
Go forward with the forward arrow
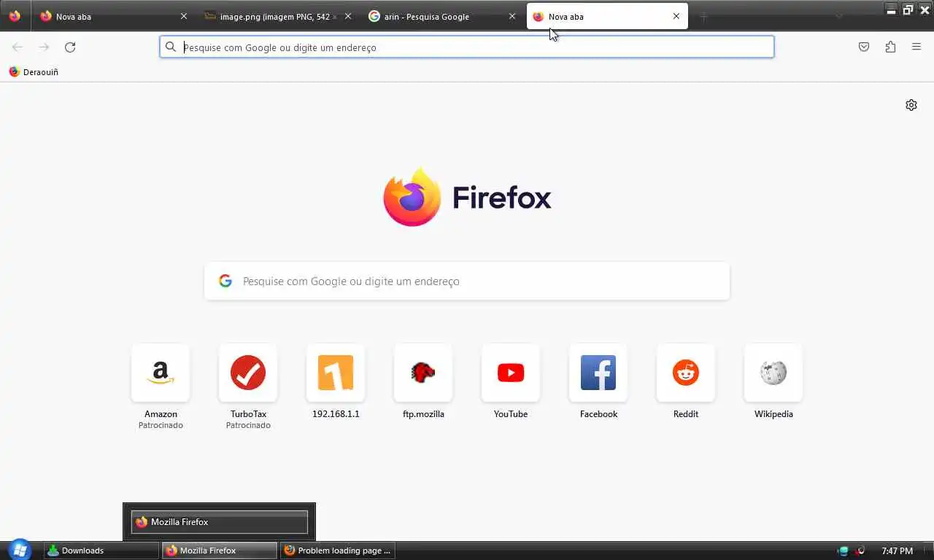(44, 47)
